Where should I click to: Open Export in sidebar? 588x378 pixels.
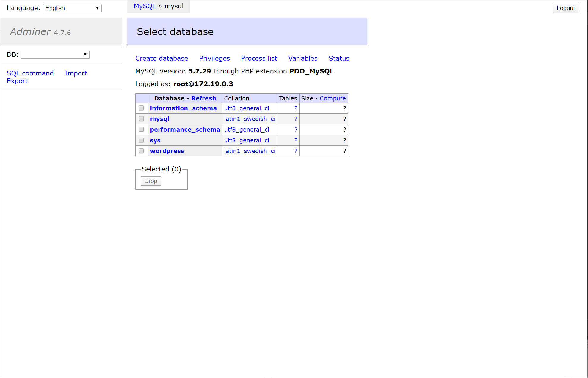point(17,81)
